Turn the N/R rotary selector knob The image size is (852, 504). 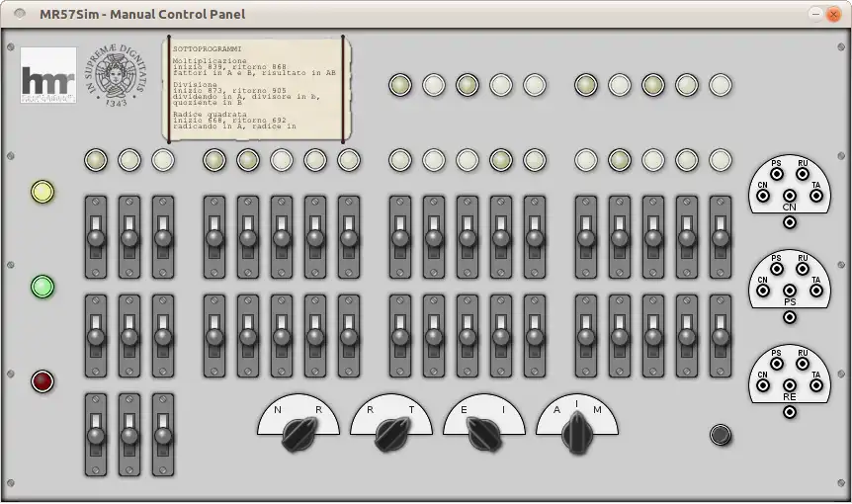(x=298, y=434)
